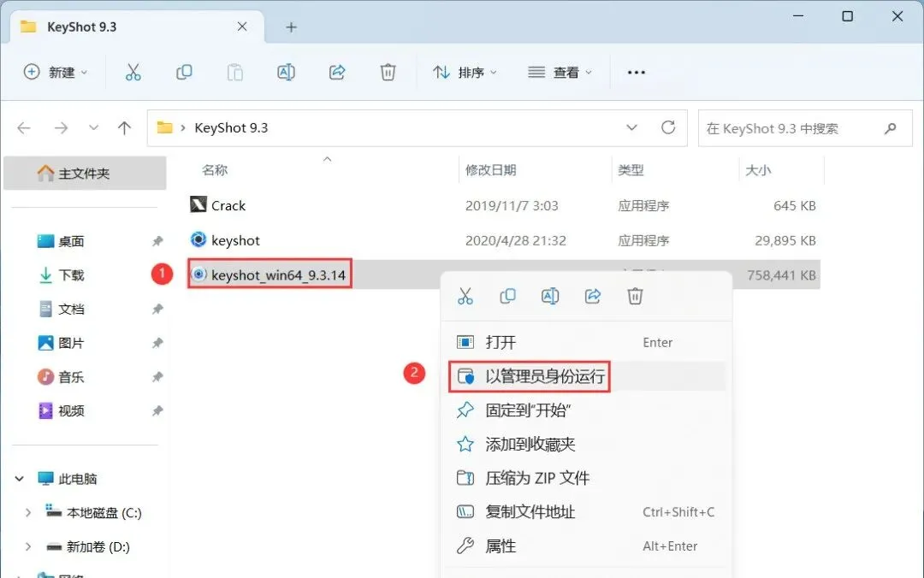Expand address bar history dropdown
This screenshot has height=578, width=924.
click(631, 127)
